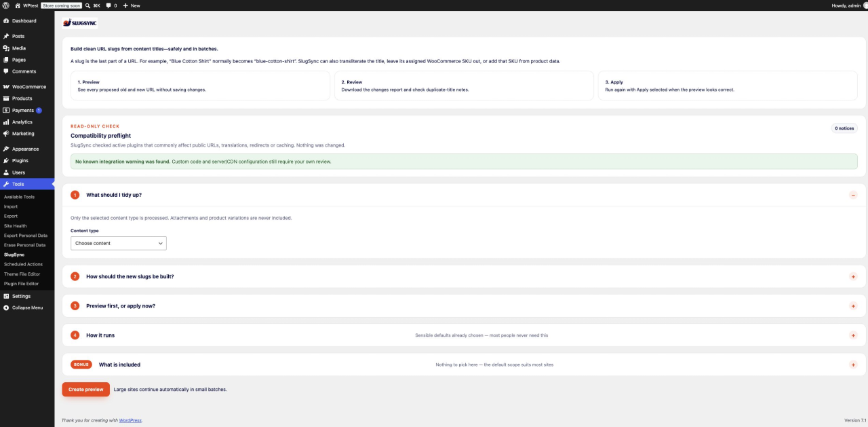Click the Compatibility preflight heading
The height and width of the screenshot is (427, 868).
click(x=100, y=136)
